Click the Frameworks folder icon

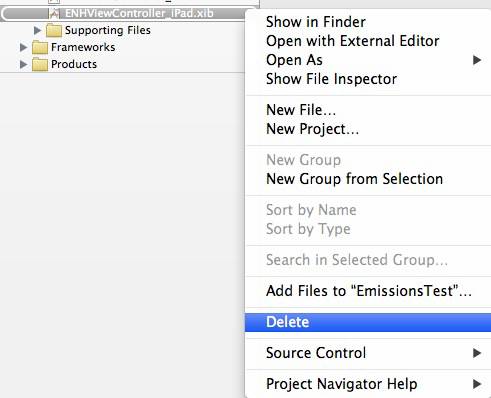point(40,47)
